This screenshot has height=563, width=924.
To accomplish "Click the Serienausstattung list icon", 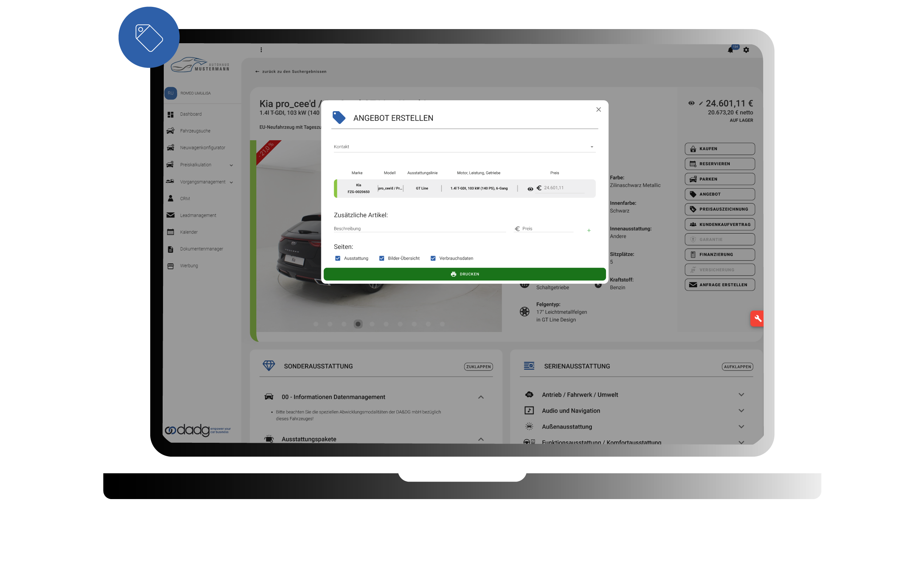I will click(x=529, y=366).
